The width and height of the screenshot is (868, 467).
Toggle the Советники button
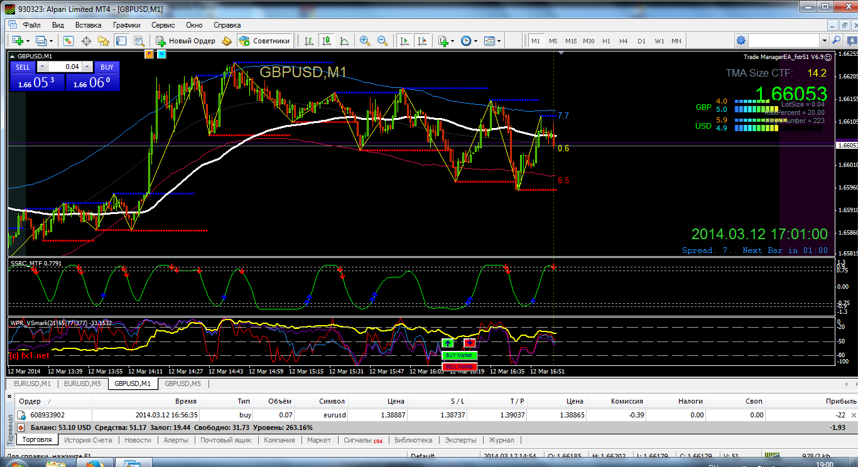pyautogui.click(x=265, y=41)
